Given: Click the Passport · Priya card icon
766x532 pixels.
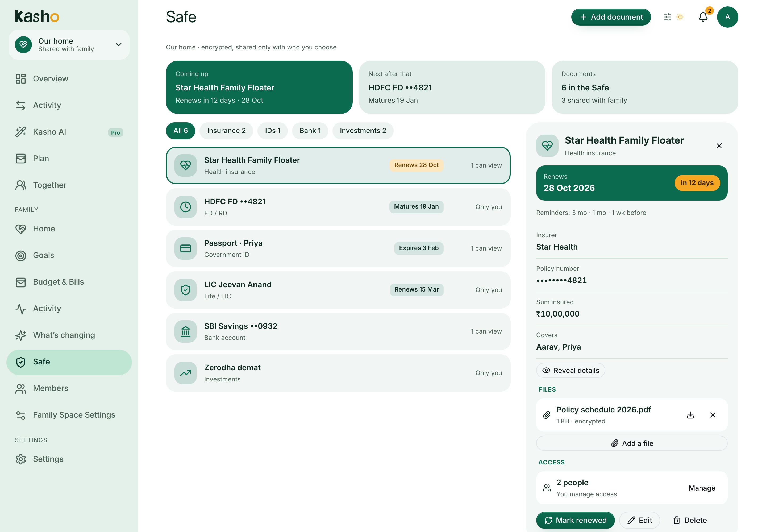Looking at the screenshot, I should pos(185,249).
